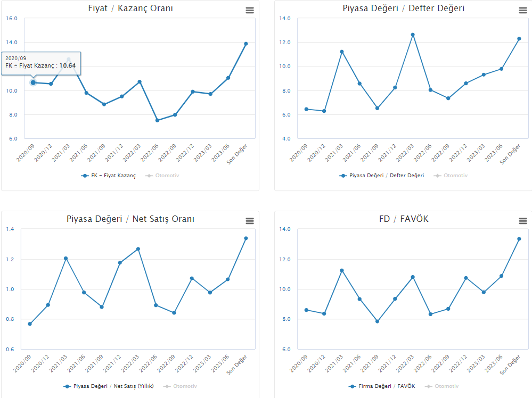Click the 2020/09 data point in Fiyat / Kazanç chart

coord(33,82)
